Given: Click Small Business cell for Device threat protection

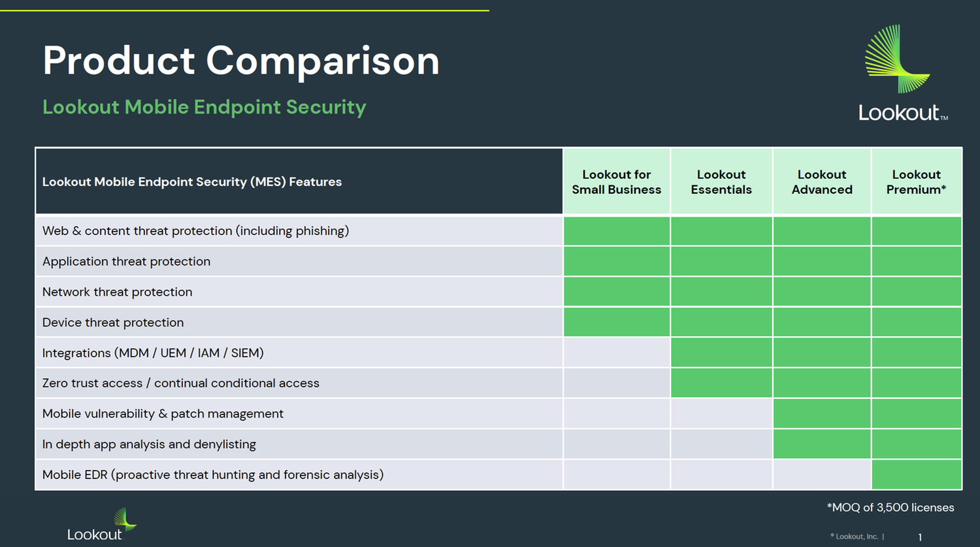Looking at the screenshot, I should click(617, 322).
